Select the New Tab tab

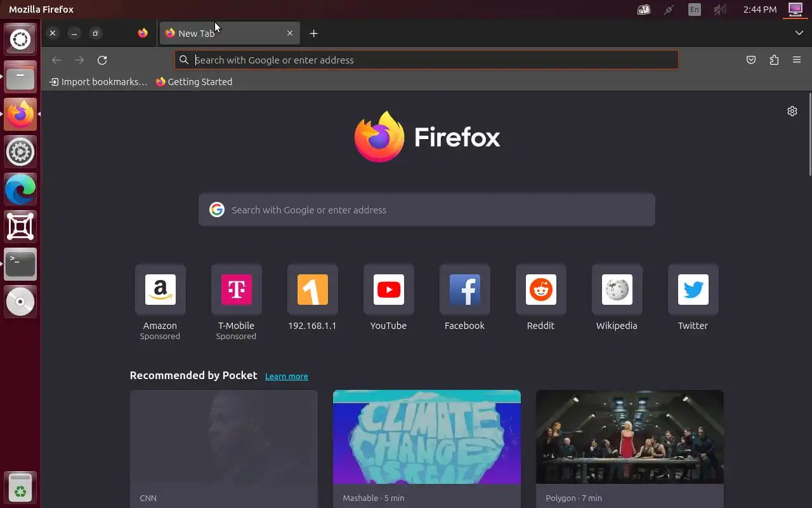(229, 33)
